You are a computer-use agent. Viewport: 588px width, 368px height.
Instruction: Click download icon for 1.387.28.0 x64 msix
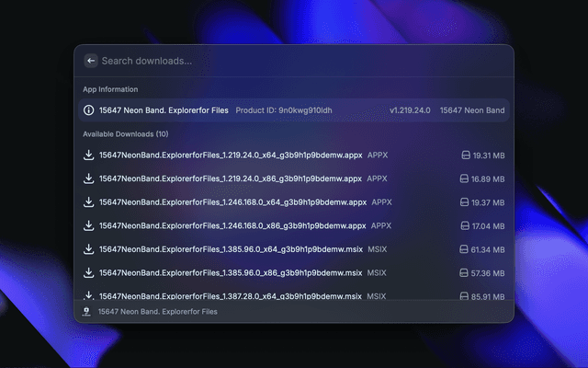pyautogui.click(x=89, y=295)
